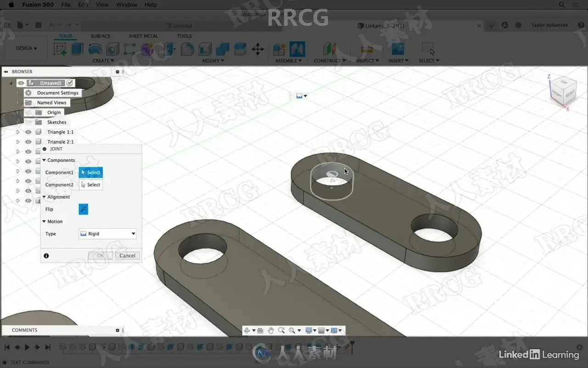
Task: Click the New Component icon in Assemble
Action: (279, 49)
